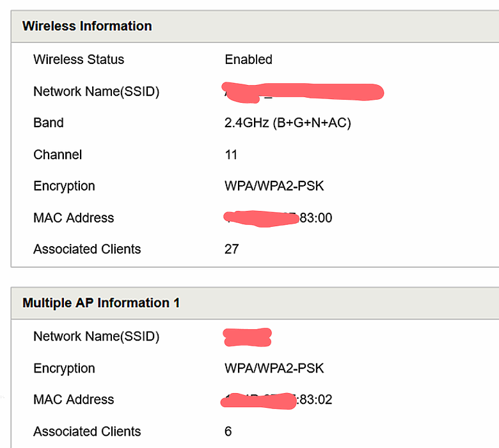Click the Associated Clients count 6
Viewport: 499px width, 448px height.
228,431
